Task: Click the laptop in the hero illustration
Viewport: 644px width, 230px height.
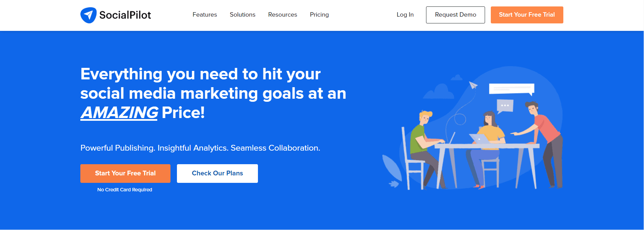Action: (479, 139)
